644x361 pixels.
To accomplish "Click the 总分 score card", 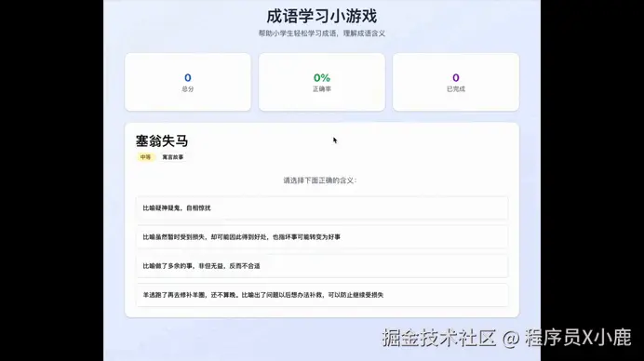I will [x=188, y=82].
